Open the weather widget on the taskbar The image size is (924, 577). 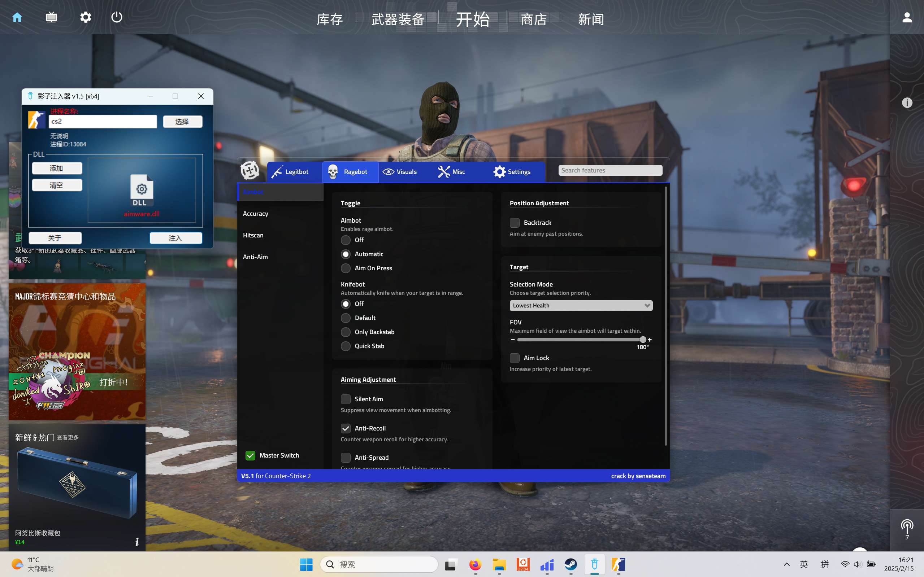32,564
